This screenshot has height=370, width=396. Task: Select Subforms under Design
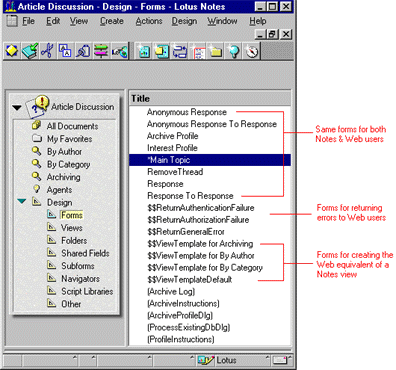point(78,266)
